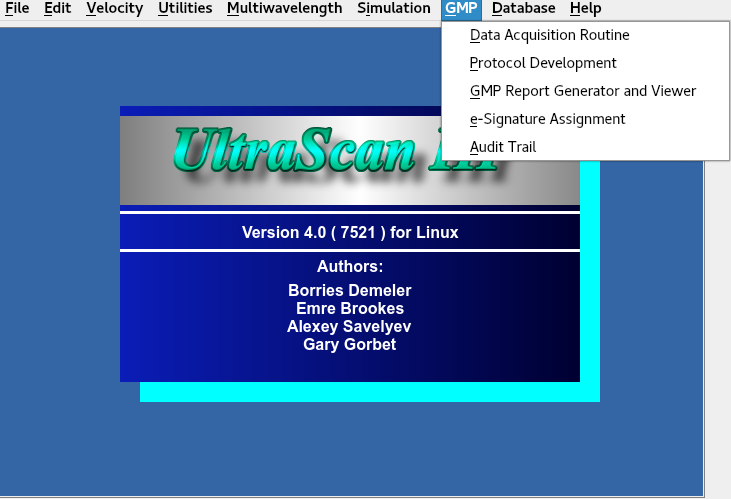Open the Help menu
This screenshot has height=499, width=731.
tap(585, 9)
